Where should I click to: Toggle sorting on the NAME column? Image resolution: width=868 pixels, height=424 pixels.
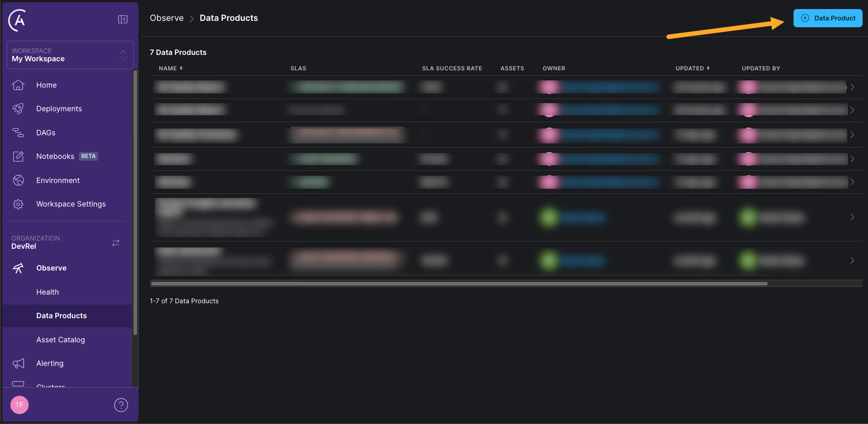[181, 68]
